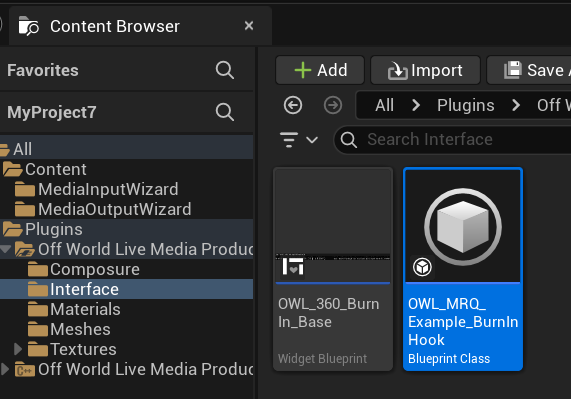
Task: Select the Plugins folder in tree
Action: 126,229
